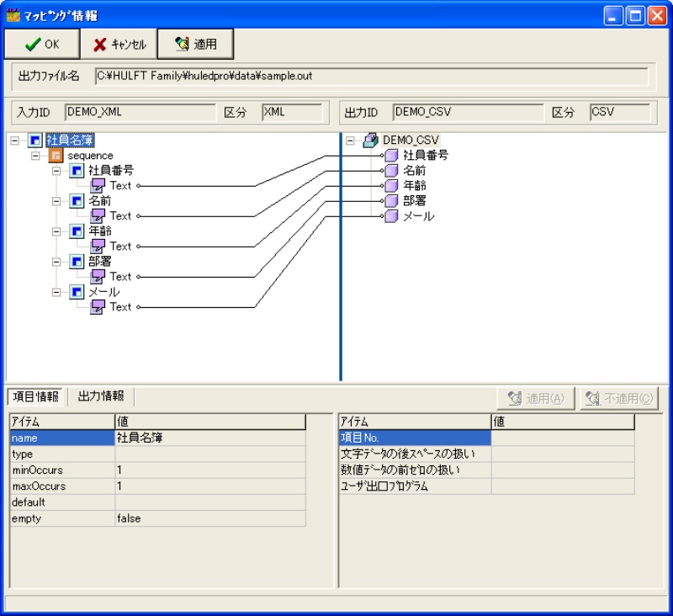Click the 適用 button in the top toolbar

pyautogui.click(x=195, y=44)
